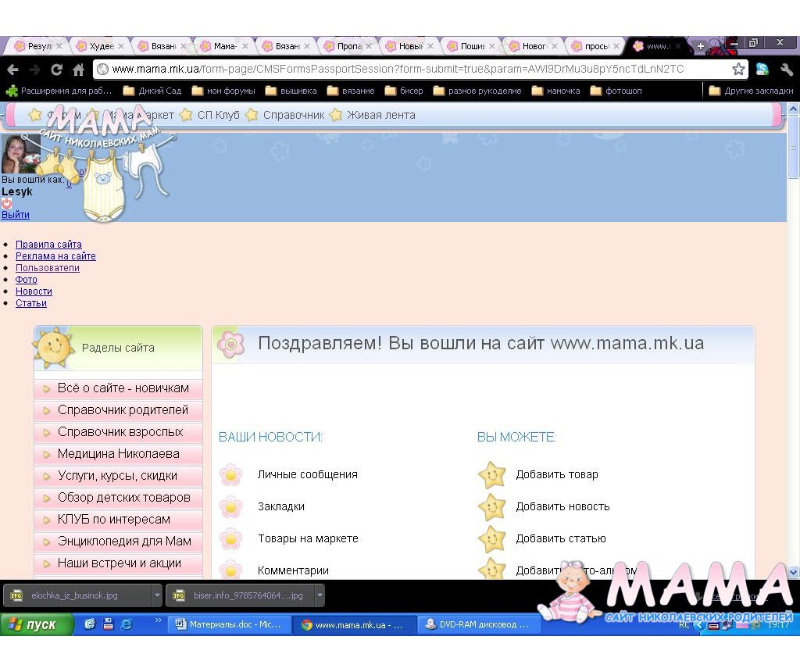Viewport: 800px width, 672px height.
Task: Bookmark this page with the star icon
Action: pos(738,70)
